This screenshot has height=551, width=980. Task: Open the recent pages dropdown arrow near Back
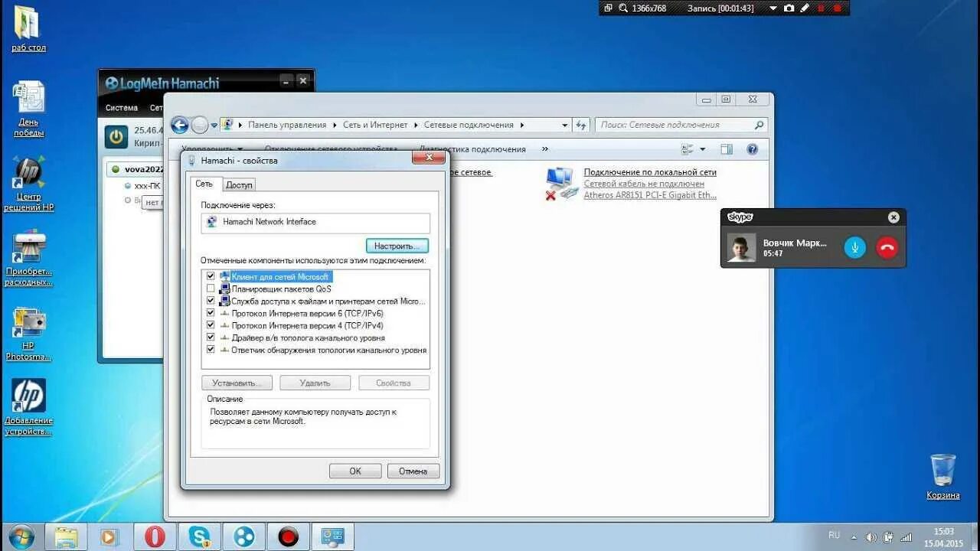214,126
